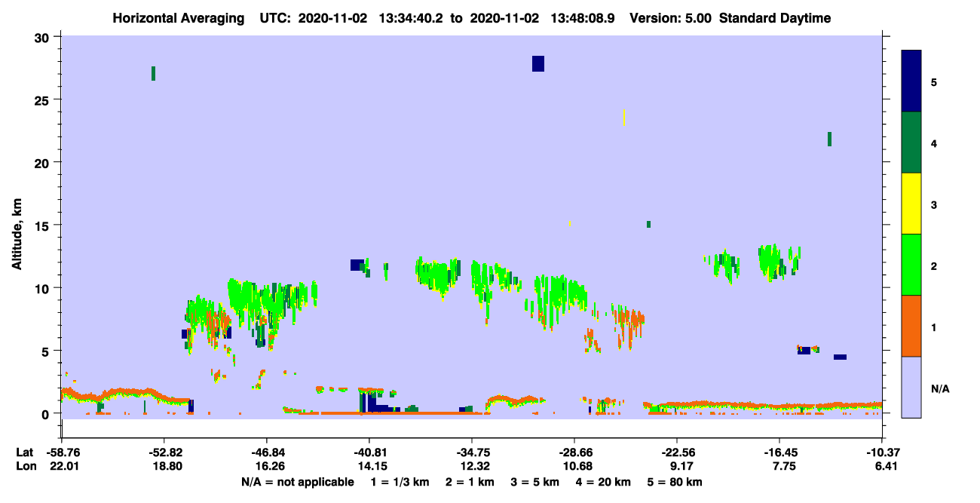Click latitude value -16.45
980x503 pixels.
click(779, 452)
